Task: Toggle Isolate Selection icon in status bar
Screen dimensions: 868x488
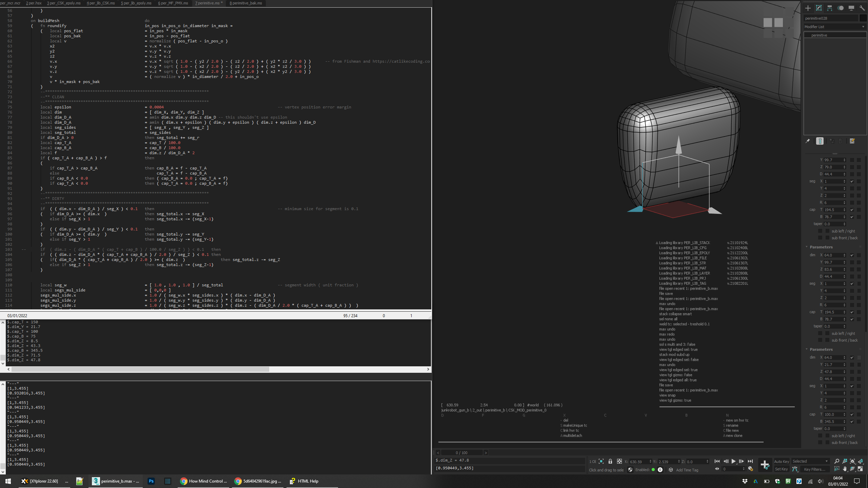Action: (x=601, y=461)
